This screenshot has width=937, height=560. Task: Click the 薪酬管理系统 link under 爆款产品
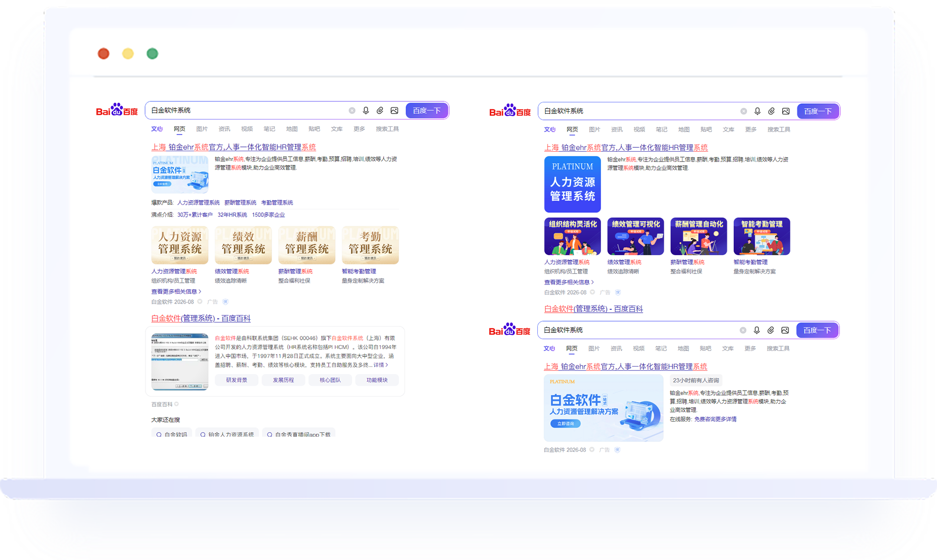(x=240, y=203)
